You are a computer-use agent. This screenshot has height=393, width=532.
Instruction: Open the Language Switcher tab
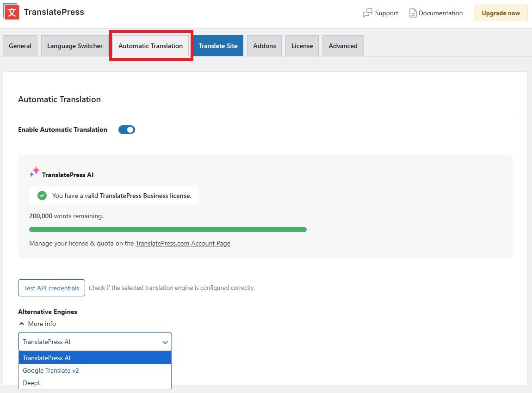pos(74,45)
